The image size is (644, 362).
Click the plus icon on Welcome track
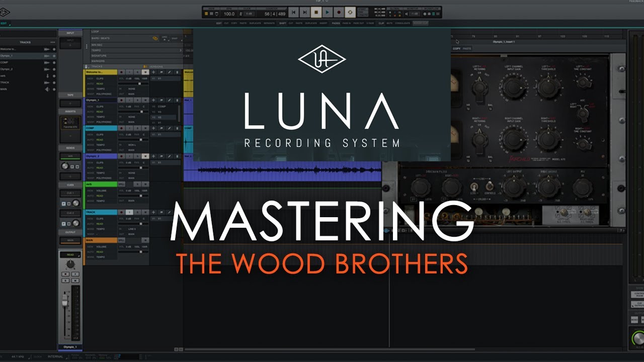coord(153,72)
